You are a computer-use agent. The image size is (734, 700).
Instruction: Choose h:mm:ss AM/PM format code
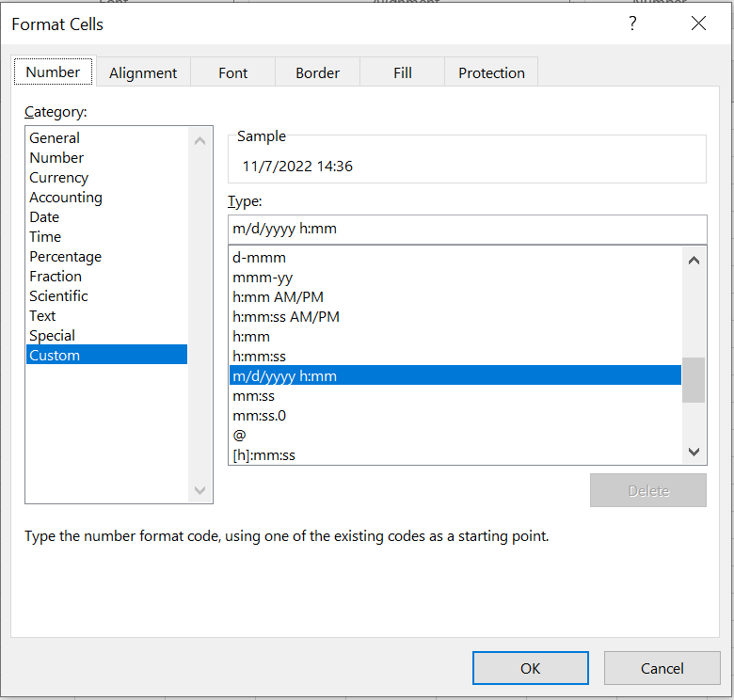click(x=286, y=317)
